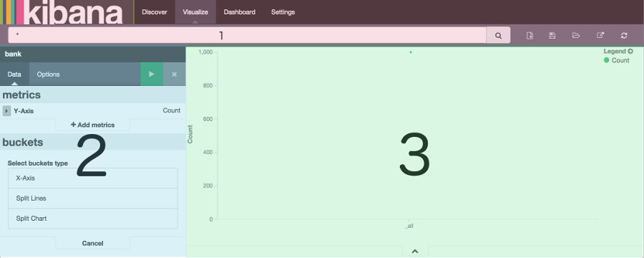The height and width of the screenshot is (258, 644).
Task: Collapse the Legend arrow
Action: (x=630, y=52)
